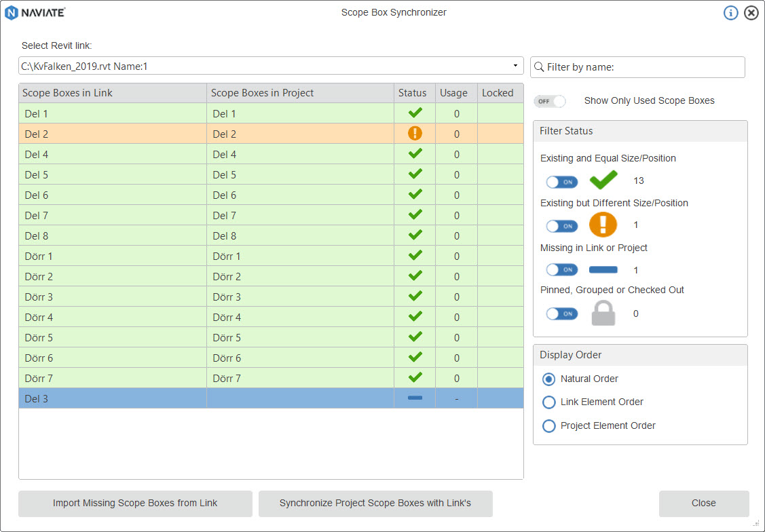
Task: Click orange warning status icon for Del 2
Action: pos(415,134)
